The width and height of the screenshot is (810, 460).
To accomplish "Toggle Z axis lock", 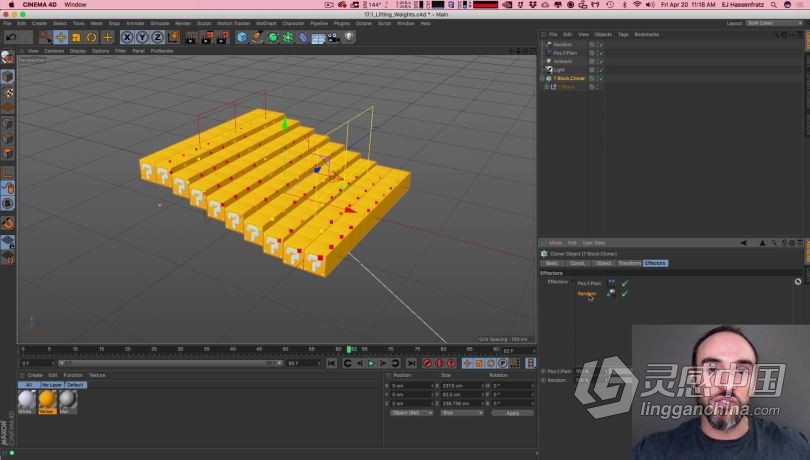I will (x=158, y=37).
